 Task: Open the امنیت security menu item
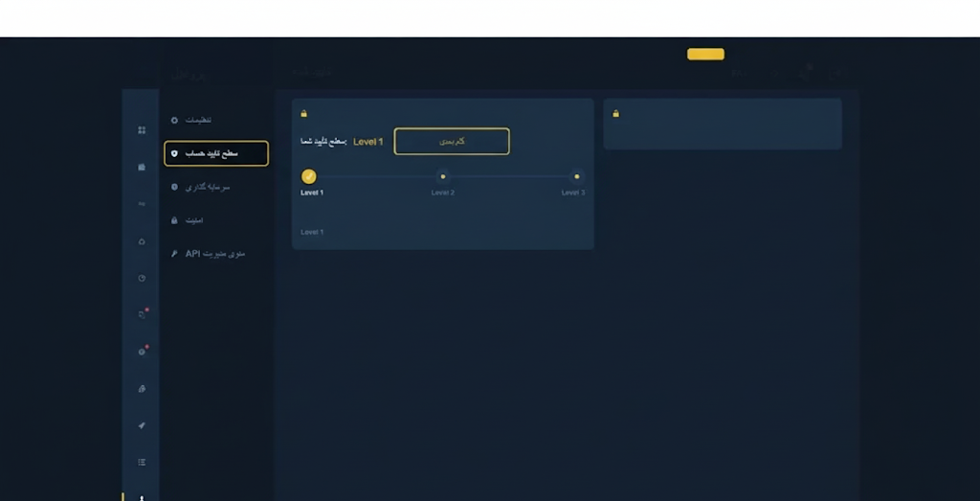tap(187, 220)
